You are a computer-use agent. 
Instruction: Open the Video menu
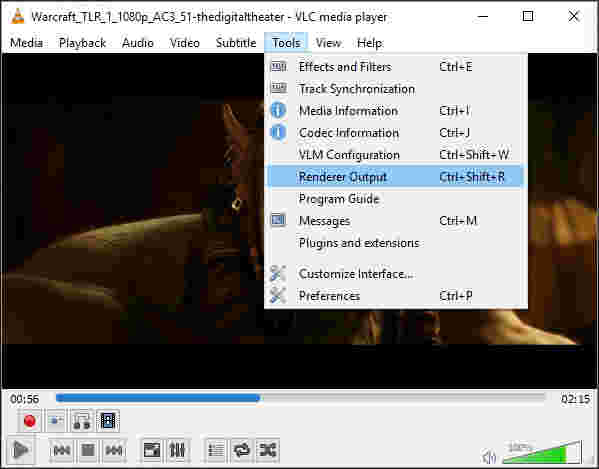point(185,43)
